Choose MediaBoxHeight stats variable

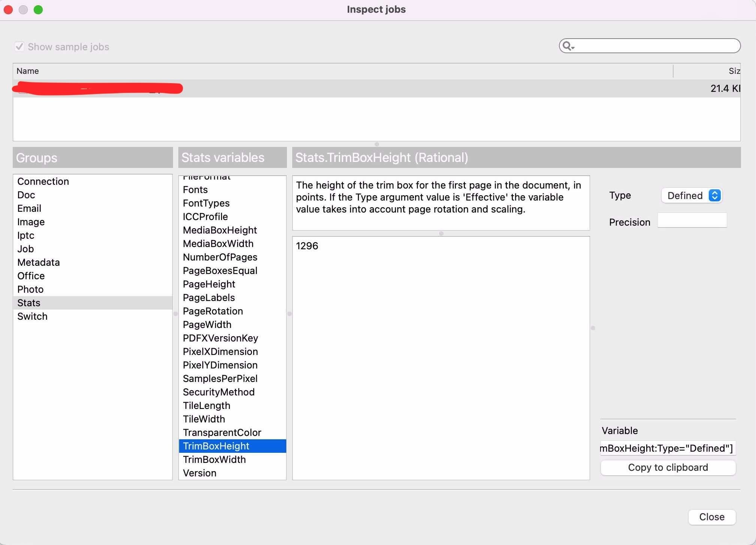click(x=220, y=230)
